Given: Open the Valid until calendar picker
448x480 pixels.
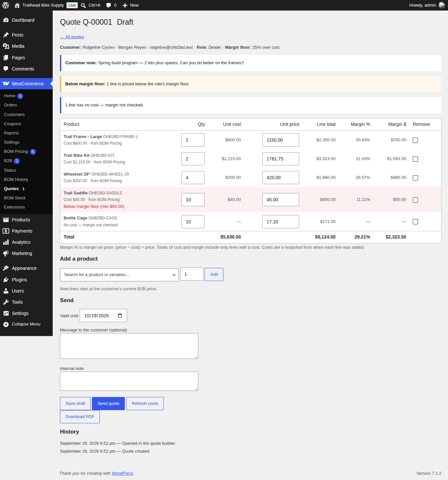Looking at the screenshot, I should click(x=120, y=316).
